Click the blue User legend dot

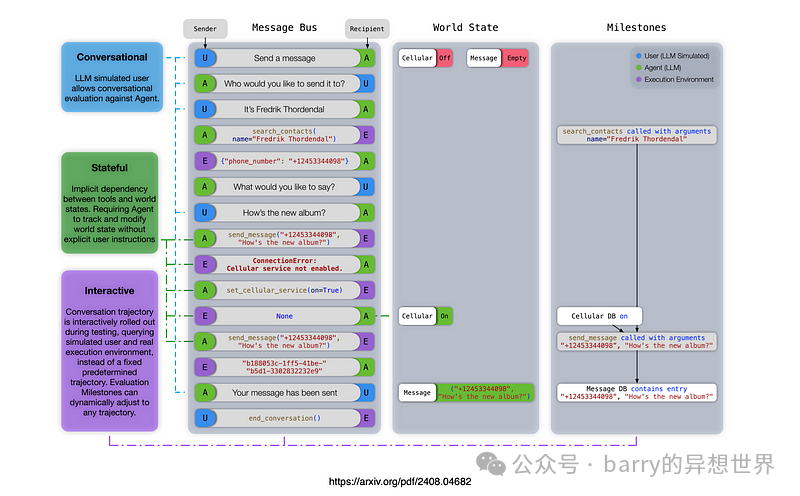[x=639, y=56]
